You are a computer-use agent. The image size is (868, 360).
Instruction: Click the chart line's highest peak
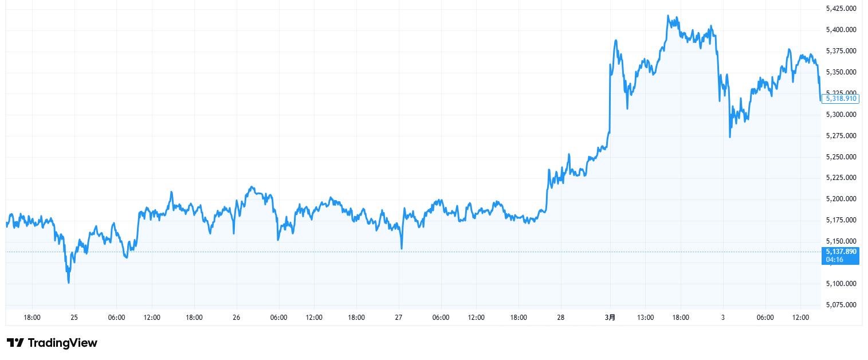[669, 17]
